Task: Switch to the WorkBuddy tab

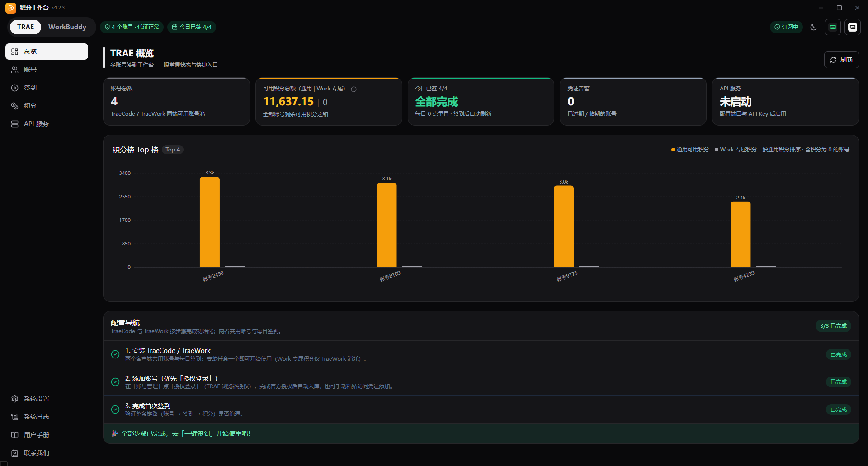Action: coord(67,27)
